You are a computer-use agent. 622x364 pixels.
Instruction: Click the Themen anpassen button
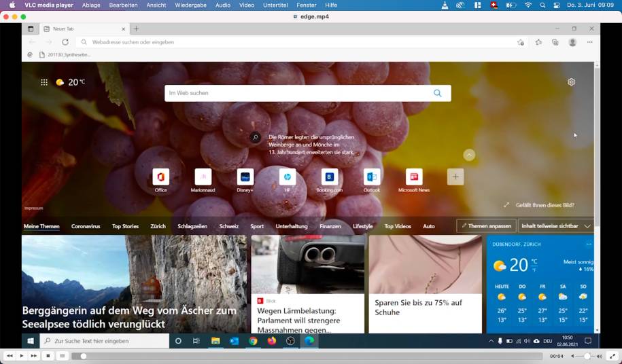[486, 225]
